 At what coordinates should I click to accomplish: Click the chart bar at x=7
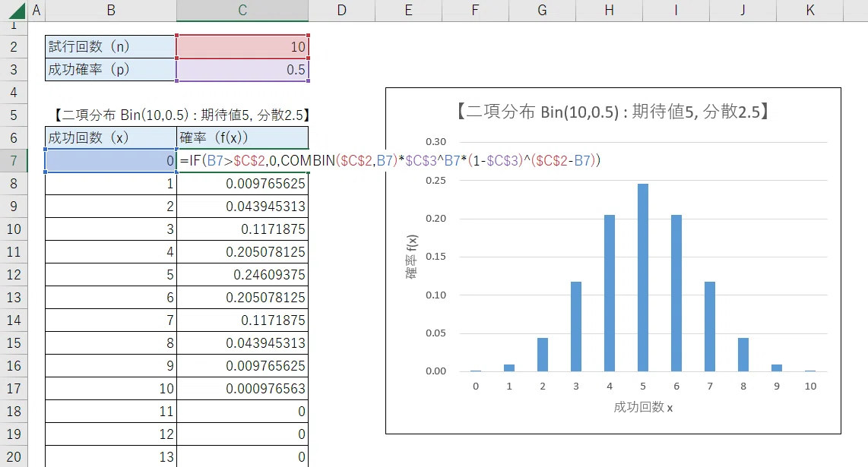coord(710,327)
